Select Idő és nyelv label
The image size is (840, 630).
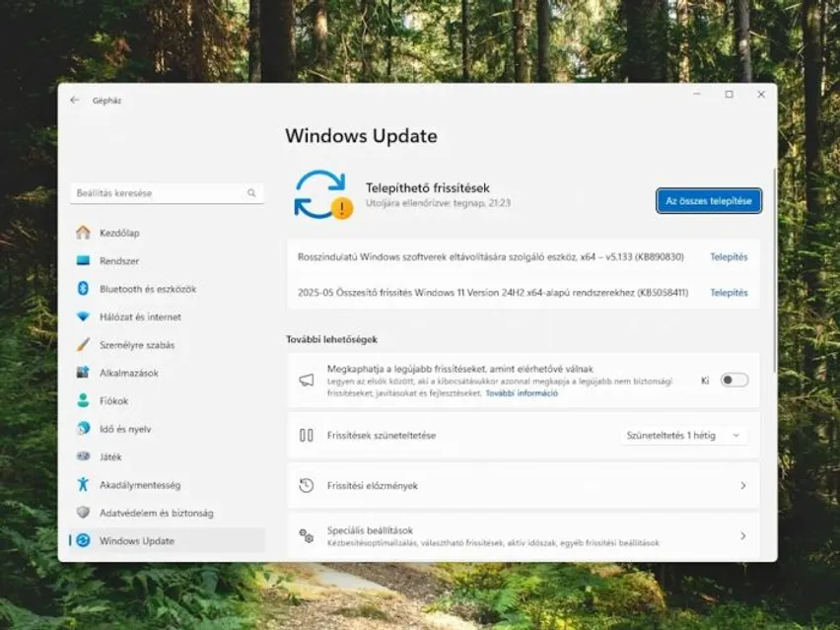pos(125,429)
